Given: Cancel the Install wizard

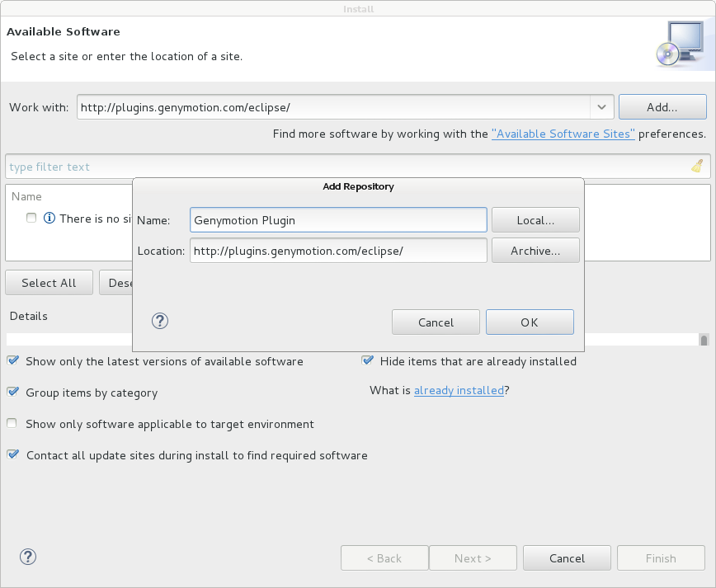Looking at the screenshot, I should pos(567,558).
